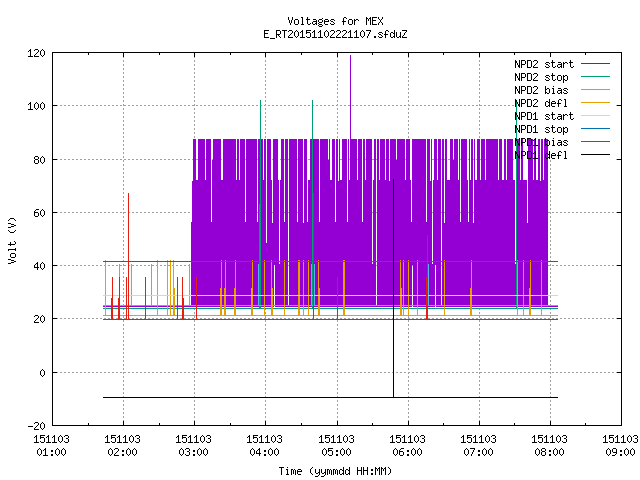Click the x-axis tick label 151103 01:00
This screenshot has width=640, height=480.
pyautogui.click(x=51, y=446)
